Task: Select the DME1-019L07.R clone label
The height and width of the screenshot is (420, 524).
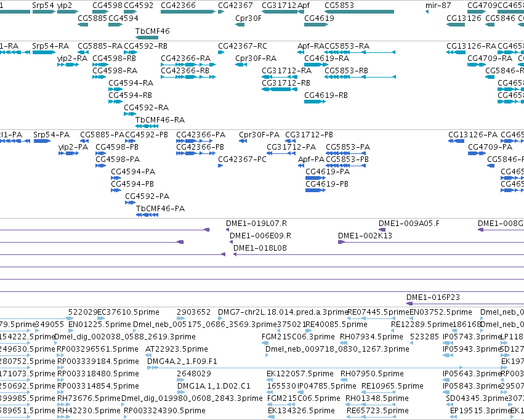Action: 256,224
